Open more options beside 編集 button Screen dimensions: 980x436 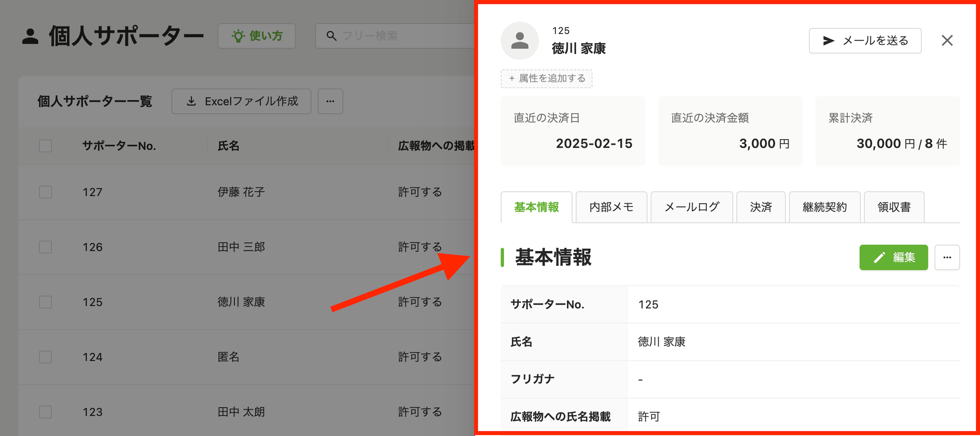(x=947, y=258)
